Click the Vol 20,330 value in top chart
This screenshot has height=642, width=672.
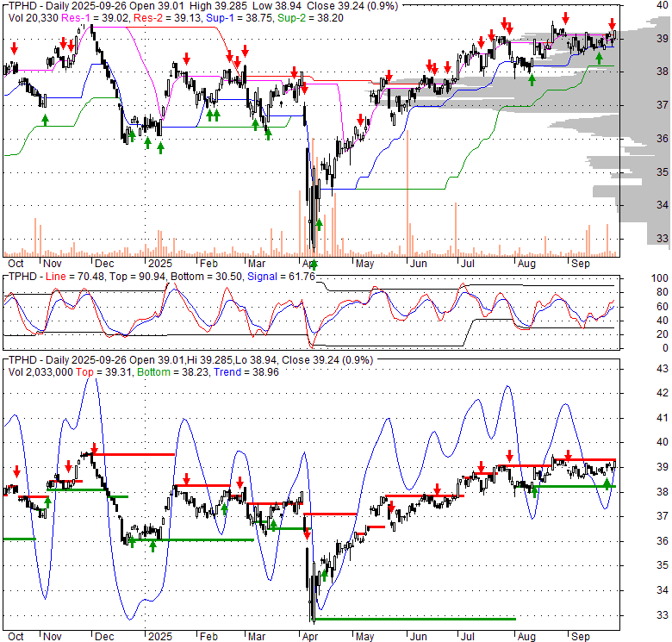click(33, 18)
